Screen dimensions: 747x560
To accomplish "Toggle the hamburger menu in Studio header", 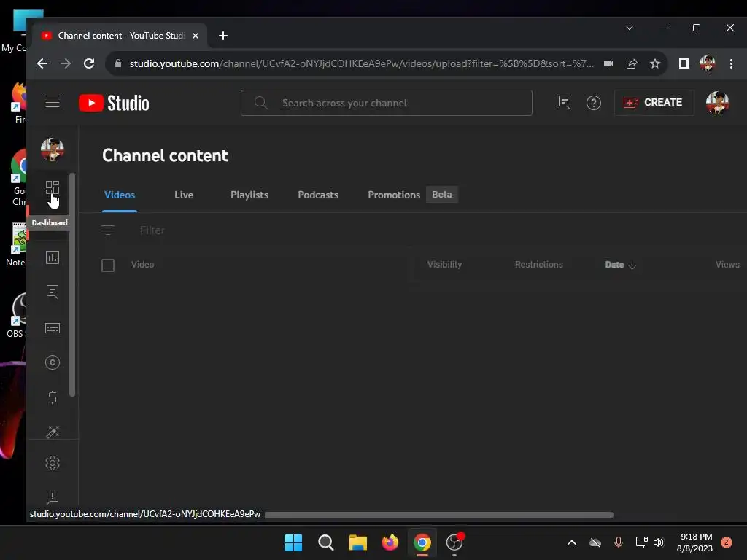I will (x=53, y=102).
